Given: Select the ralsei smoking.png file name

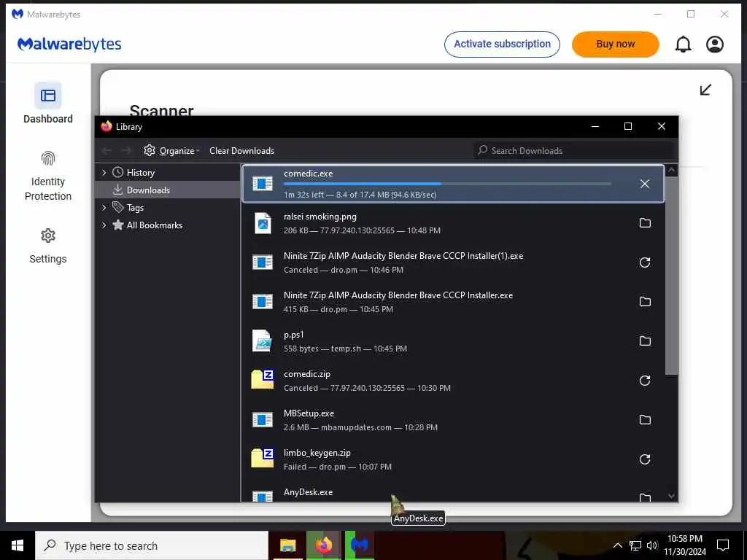Looking at the screenshot, I should point(320,217).
